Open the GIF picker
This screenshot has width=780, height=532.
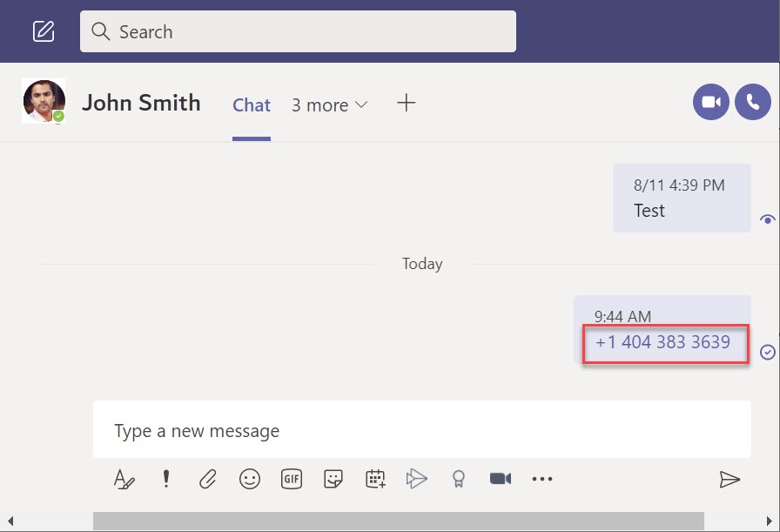tap(292, 479)
